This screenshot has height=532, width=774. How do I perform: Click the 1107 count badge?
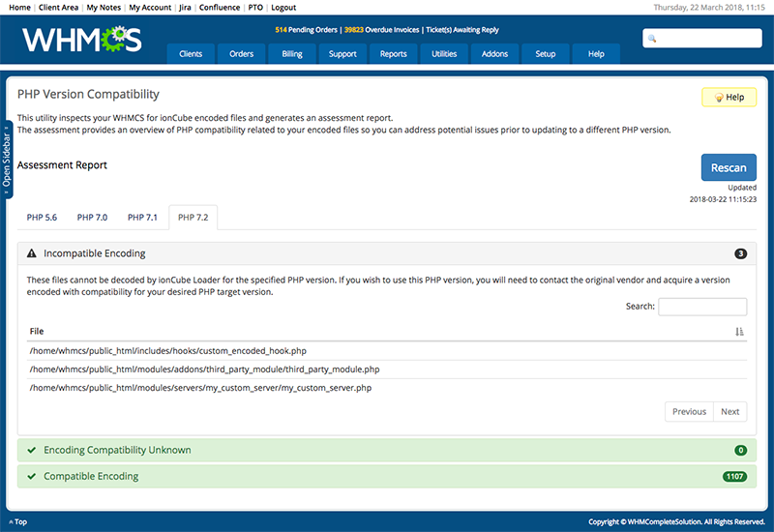point(734,476)
